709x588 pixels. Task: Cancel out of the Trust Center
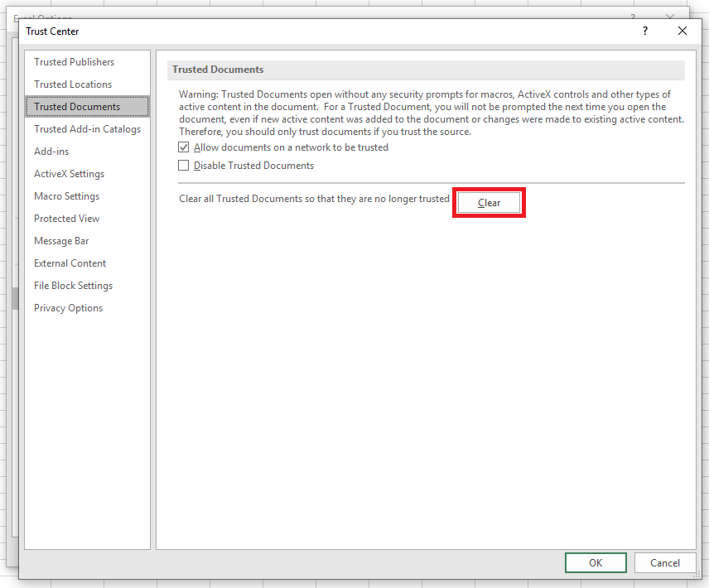pyautogui.click(x=665, y=562)
